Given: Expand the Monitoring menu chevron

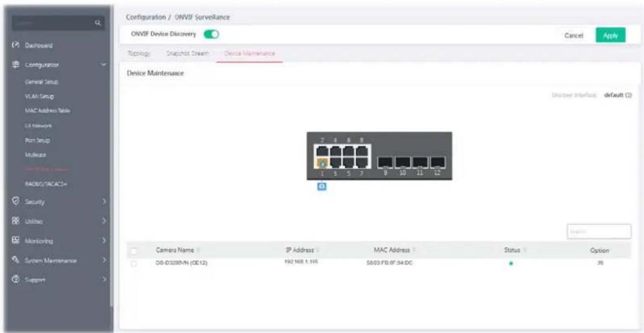Looking at the screenshot, I should click(105, 240).
